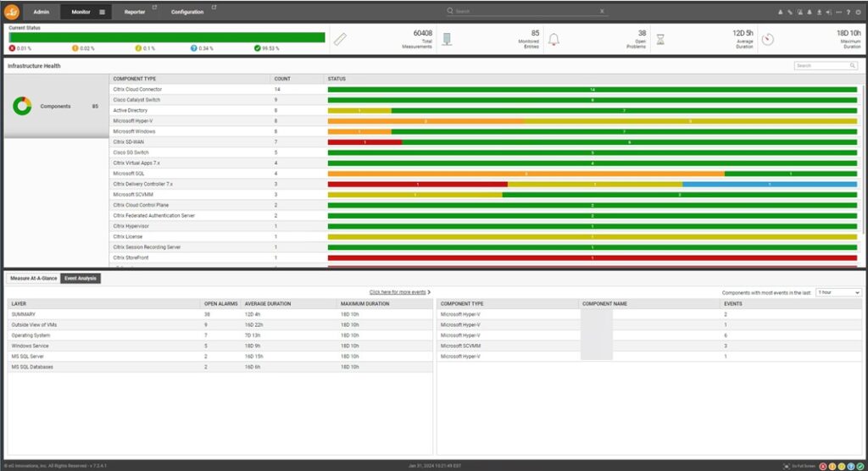The image size is (868, 471).
Task: Switch to Measure At-A-Glance tab
Action: 33,279
